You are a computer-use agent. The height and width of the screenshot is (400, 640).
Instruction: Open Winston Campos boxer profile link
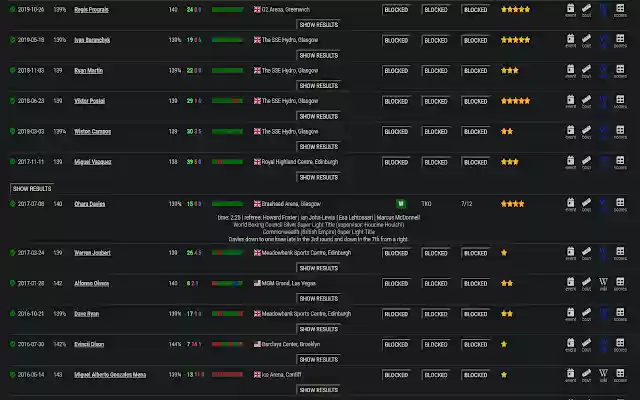(93, 131)
